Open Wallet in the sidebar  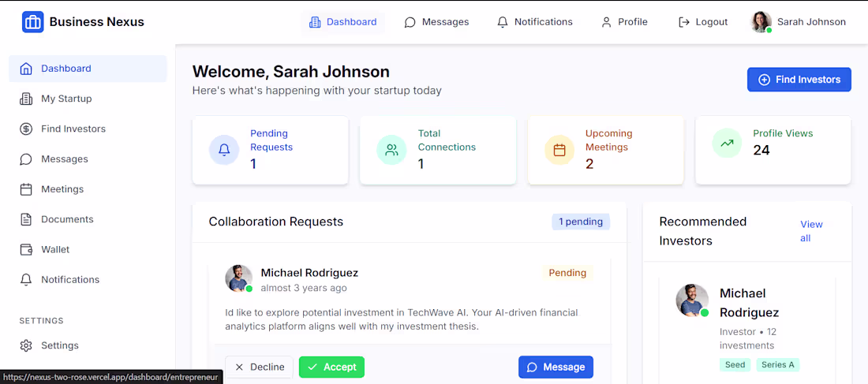[88, 249]
